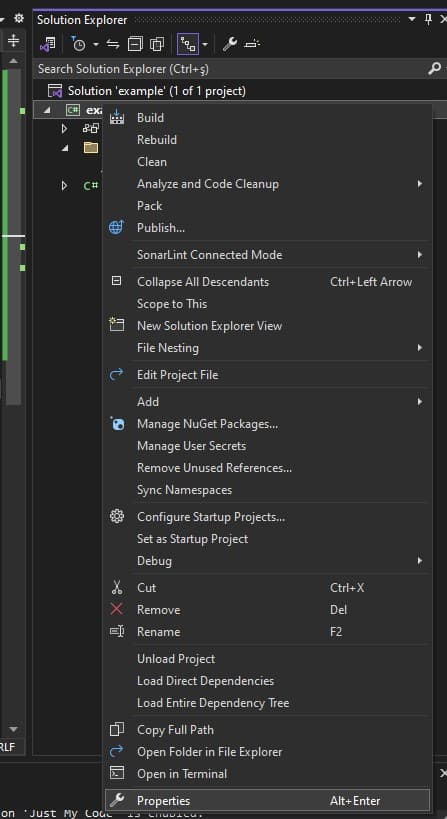Collapse the C# project node arrow
Viewport: 447px width, 819px height.
48,110
